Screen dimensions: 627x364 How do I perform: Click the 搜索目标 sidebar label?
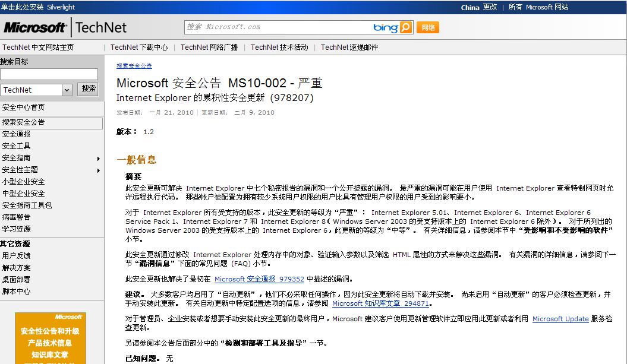[x=14, y=62]
